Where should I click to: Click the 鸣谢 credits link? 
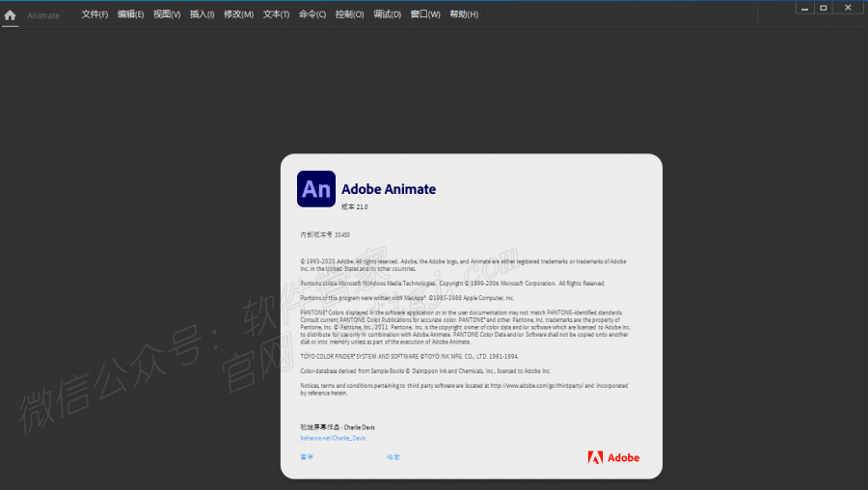[x=393, y=457]
